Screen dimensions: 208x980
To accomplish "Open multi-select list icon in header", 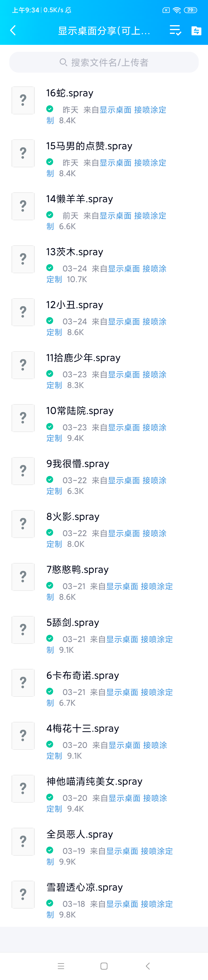I will (x=175, y=30).
